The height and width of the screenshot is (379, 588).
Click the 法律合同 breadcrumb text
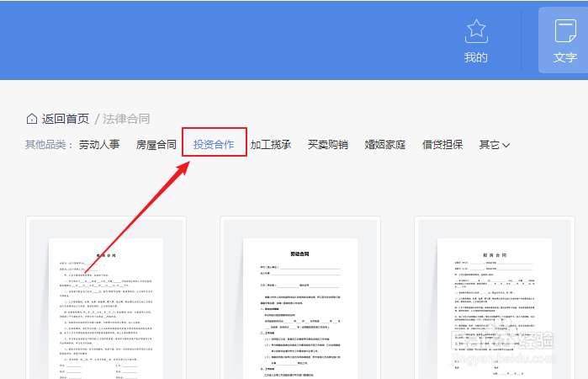point(126,119)
